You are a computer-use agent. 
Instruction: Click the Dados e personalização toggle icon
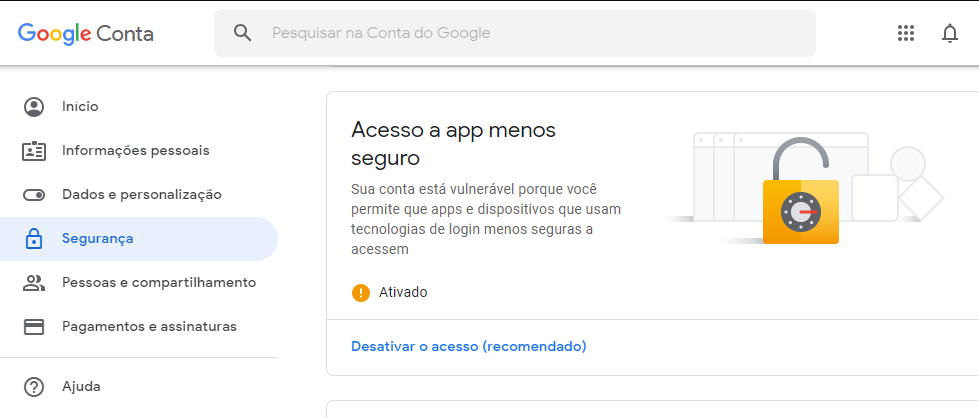[34, 195]
